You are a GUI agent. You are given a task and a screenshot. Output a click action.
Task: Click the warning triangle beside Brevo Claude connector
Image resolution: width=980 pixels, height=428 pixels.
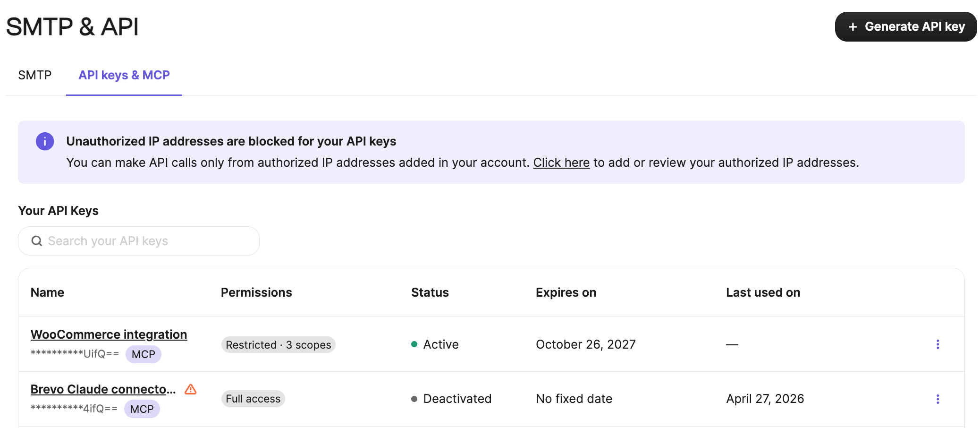point(191,389)
